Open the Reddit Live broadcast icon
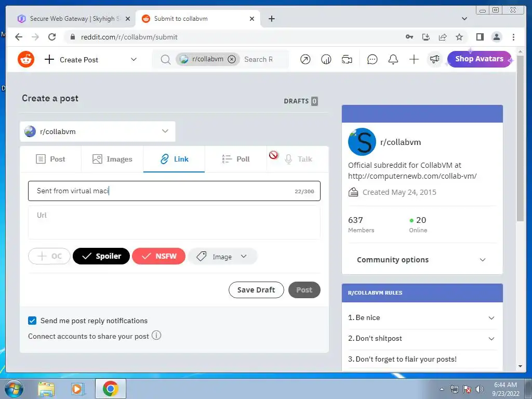Viewport: 532px width, 399px height. [347, 60]
